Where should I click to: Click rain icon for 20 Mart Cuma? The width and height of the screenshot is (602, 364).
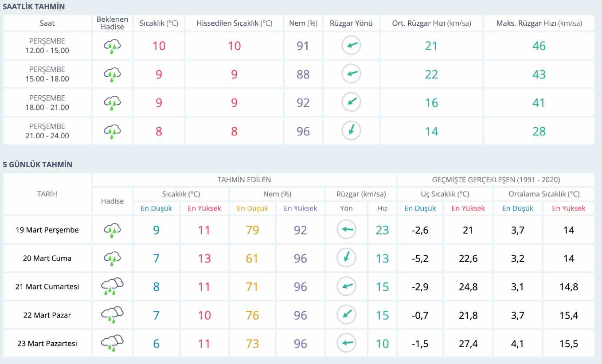pos(112,258)
